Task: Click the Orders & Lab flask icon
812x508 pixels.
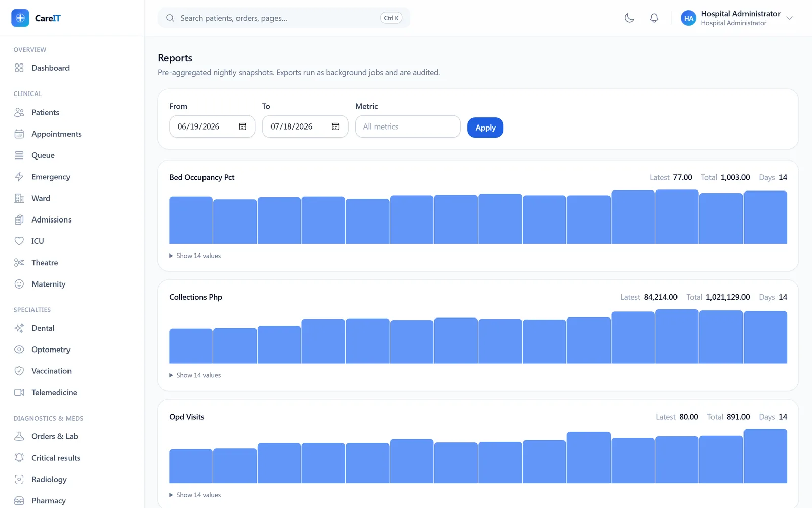Action: click(19, 436)
